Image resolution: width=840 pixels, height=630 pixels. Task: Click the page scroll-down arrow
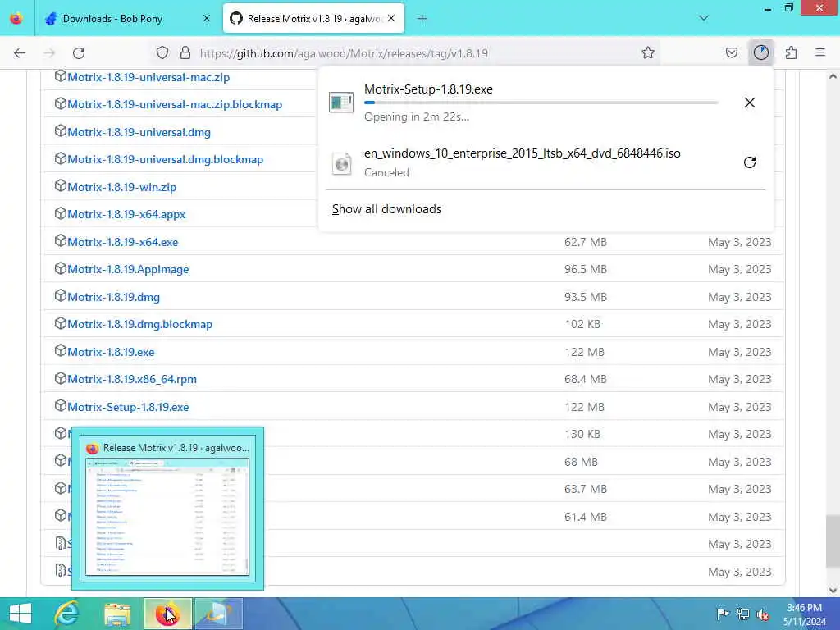[x=833, y=591]
